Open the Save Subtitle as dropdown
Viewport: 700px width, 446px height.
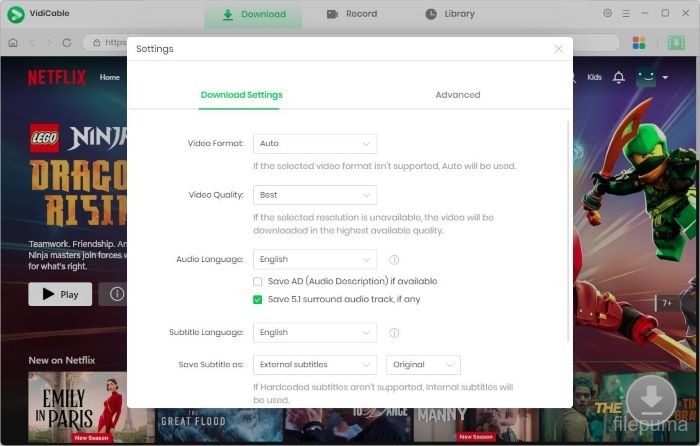(314, 364)
